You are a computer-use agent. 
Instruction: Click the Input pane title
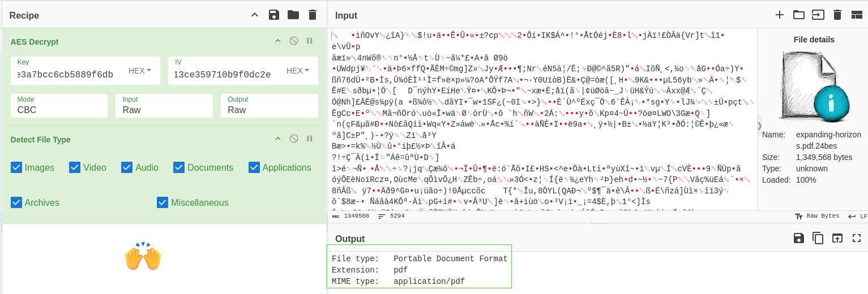click(x=346, y=15)
